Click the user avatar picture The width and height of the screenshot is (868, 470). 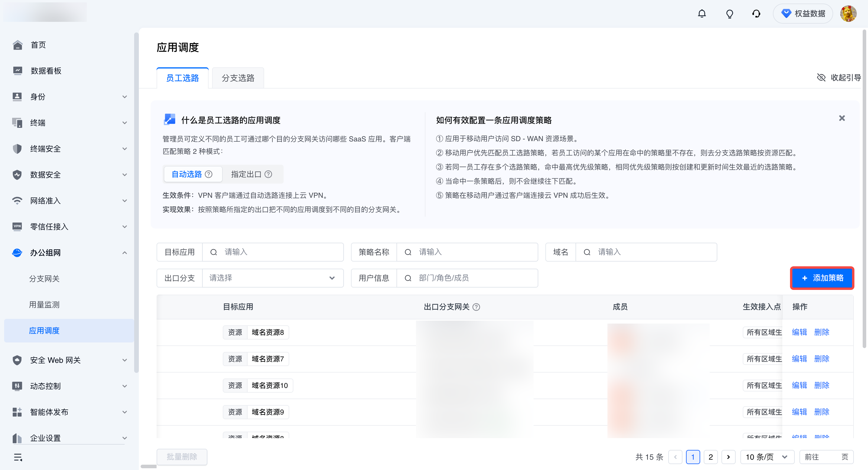pos(848,14)
